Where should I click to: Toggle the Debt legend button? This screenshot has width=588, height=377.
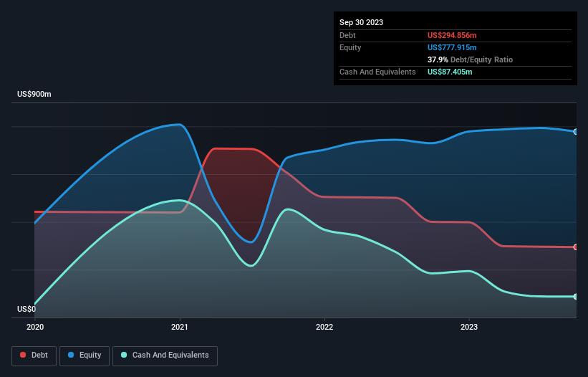[x=34, y=355]
